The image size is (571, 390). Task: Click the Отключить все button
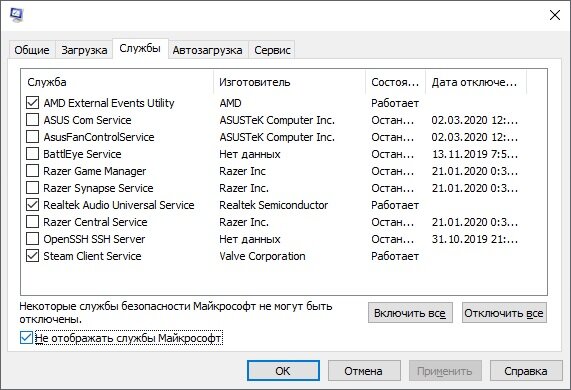[x=504, y=313]
